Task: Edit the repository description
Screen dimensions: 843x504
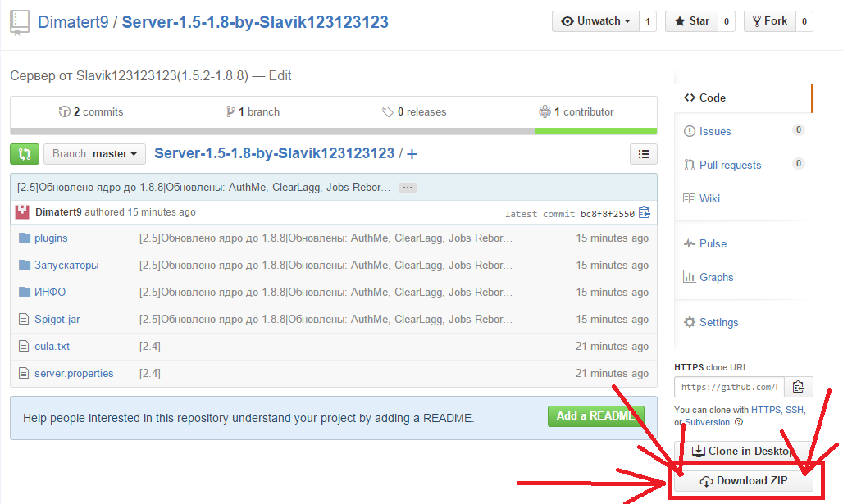Action: pos(280,75)
